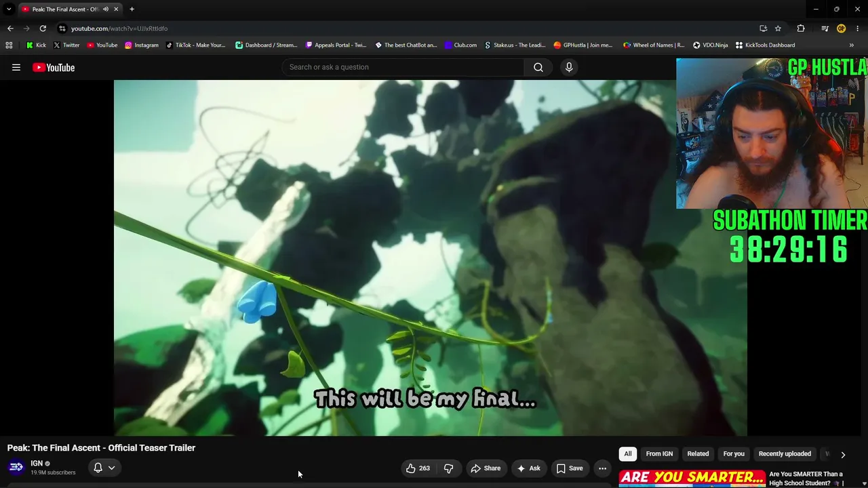Viewport: 868px width, 488px height.
Task: Click the IGN channel name
Action: point(37,464)
